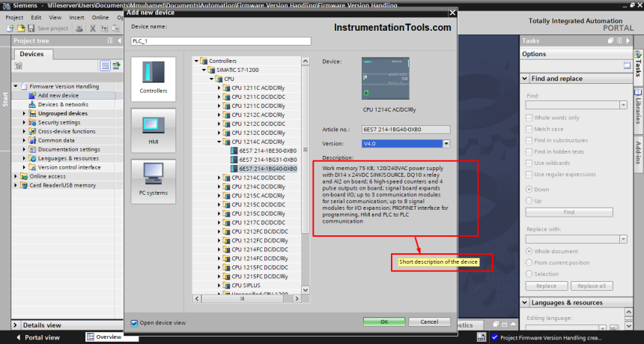Click the Replace all button
This screenshot has width=644, height=344.
coord(592,286)
